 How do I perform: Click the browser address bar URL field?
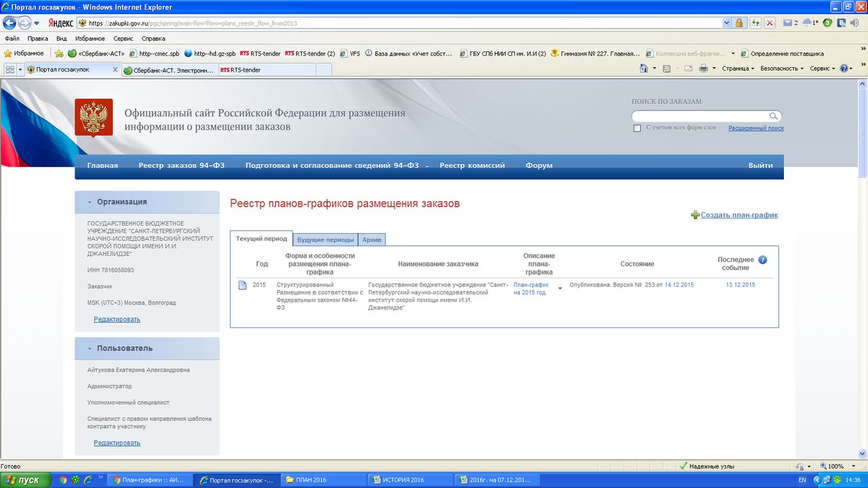(x=400, y=23)
